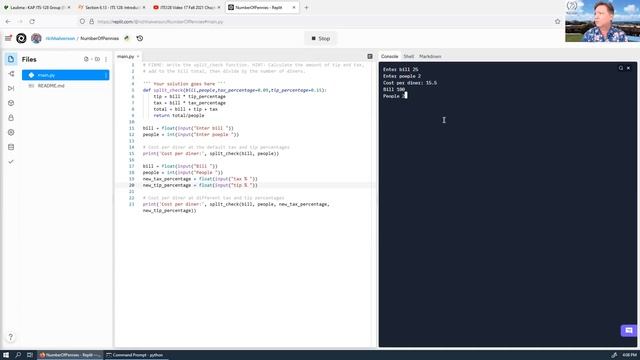
Task: Click the webcam video thumbnail
Action: click(602, 21)
